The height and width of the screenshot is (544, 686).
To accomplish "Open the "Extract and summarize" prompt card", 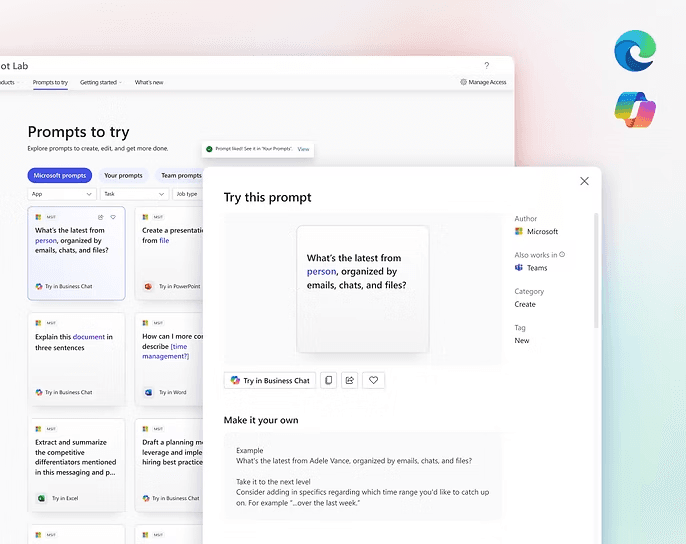I will [x=77, y=465].
